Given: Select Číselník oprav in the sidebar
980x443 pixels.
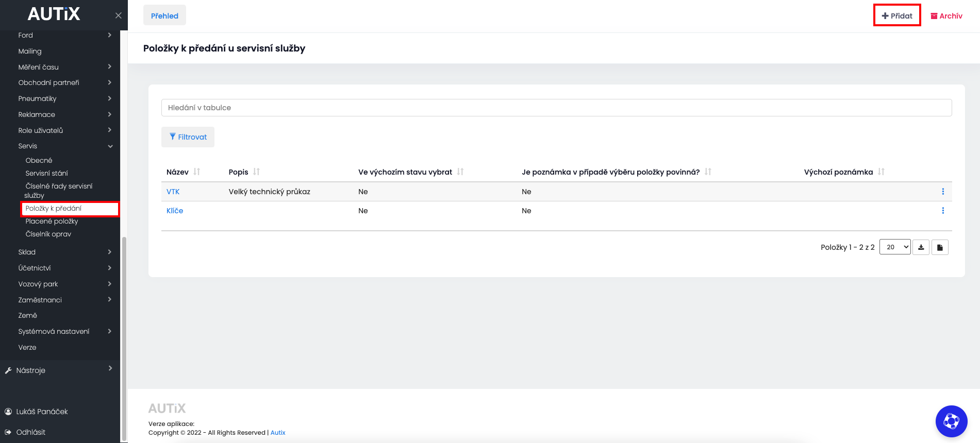Looking at the screenshot, I should click(48, 234).
